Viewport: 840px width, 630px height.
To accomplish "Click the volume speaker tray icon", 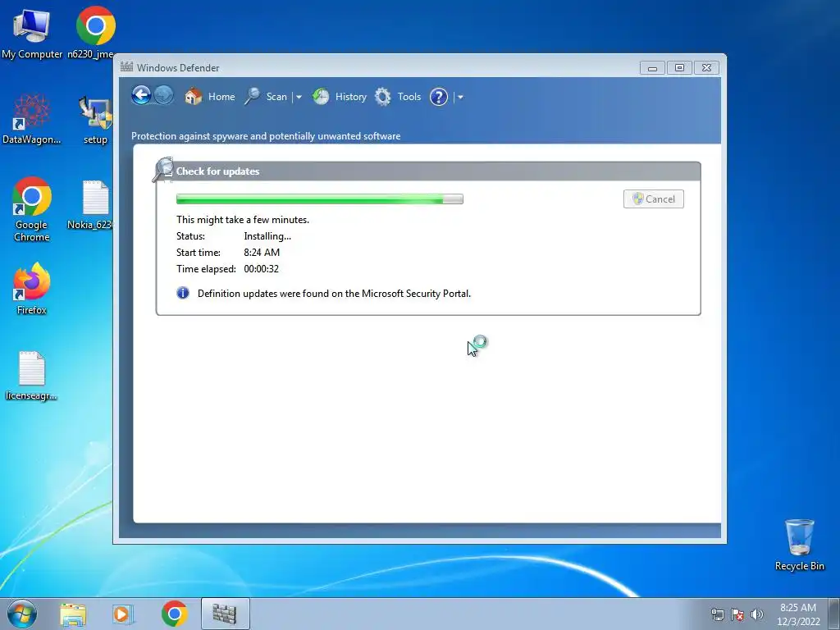I will point(757,614).
